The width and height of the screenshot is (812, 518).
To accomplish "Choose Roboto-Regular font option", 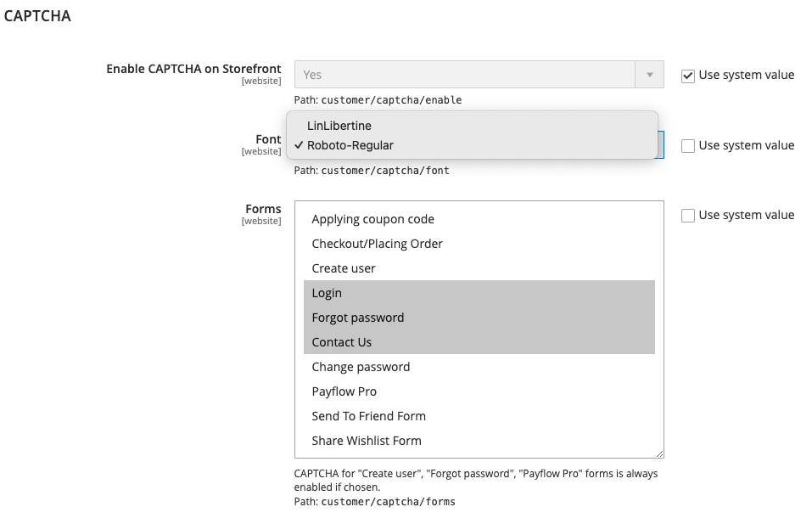I will [472, 145].
